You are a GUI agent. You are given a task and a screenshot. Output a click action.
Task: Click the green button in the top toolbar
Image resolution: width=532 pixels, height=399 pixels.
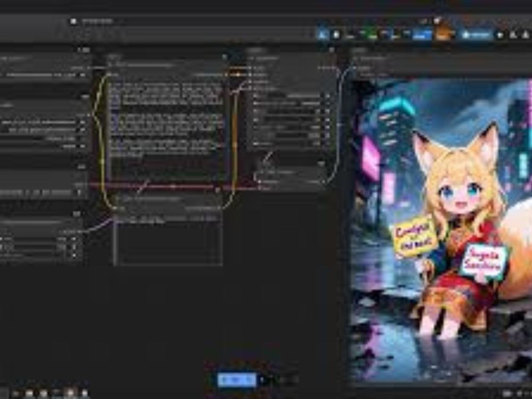(x=372, y=34)
